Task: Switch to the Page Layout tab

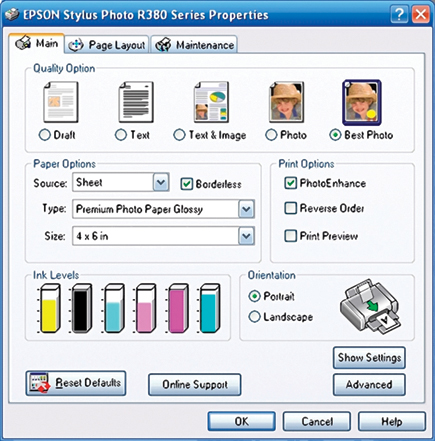Action: (x=107, y=45)
